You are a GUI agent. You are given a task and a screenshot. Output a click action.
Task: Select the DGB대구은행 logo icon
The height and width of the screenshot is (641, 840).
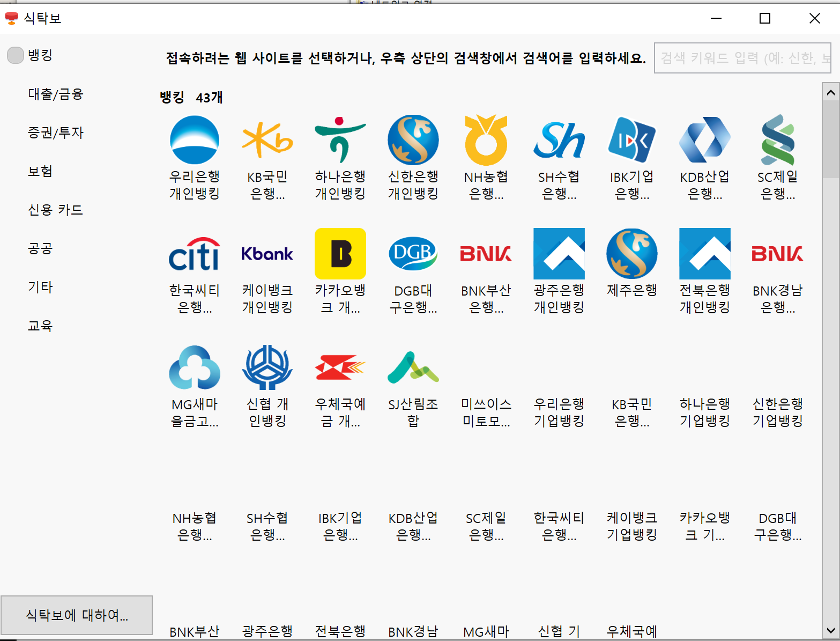413,254
